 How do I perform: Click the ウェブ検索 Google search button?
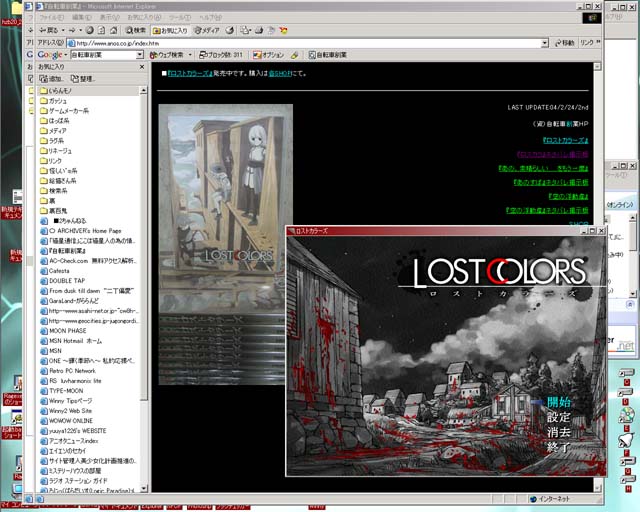pos(167,55)
